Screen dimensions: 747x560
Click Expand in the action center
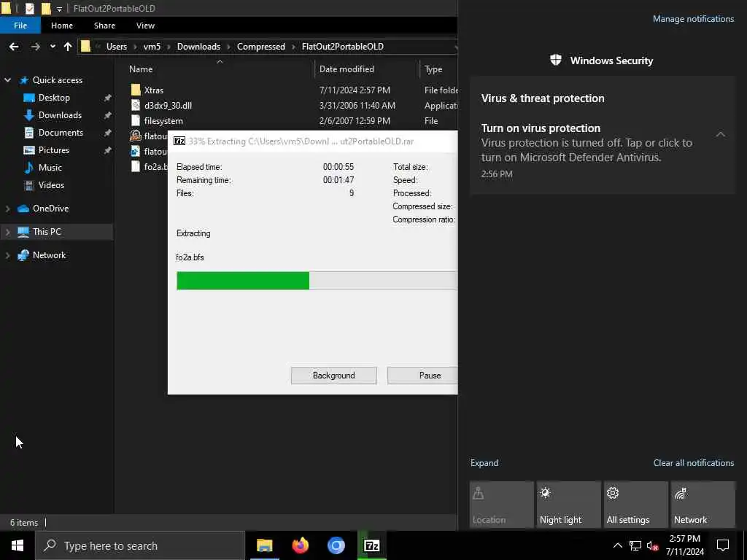[x=484, y=463]
